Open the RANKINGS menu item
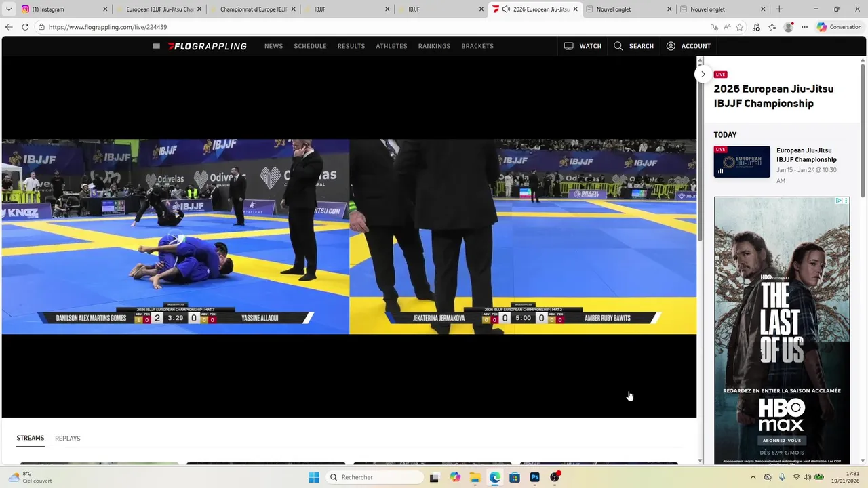 point(434,46)
